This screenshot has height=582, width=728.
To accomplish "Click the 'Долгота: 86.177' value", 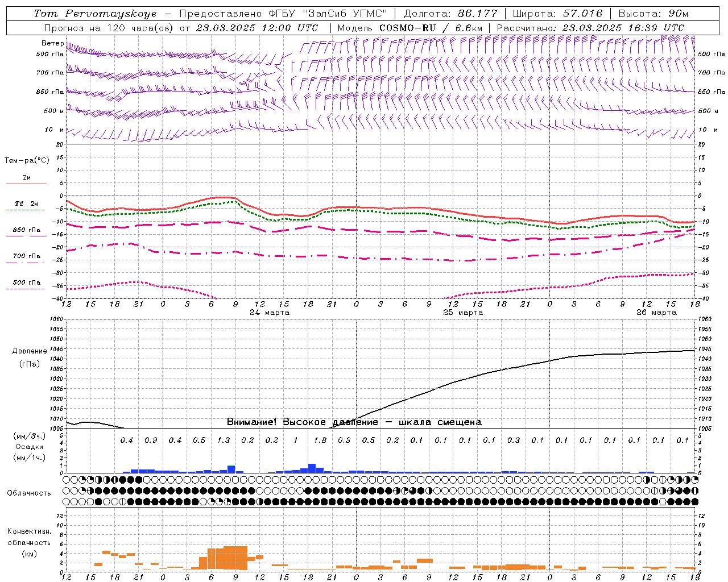I will 450,14.
